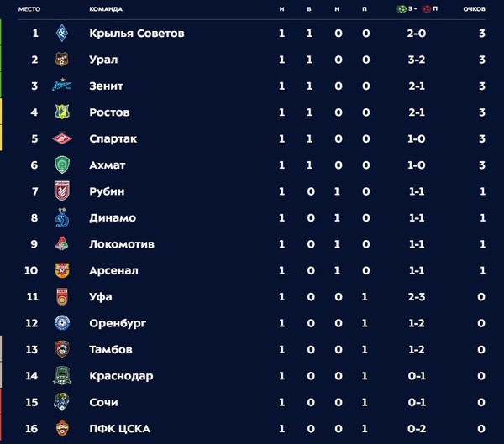Open the Локомотив club logo
This screenshot has height=444, width=504.
pyautogui.click(x=62, y=244)
